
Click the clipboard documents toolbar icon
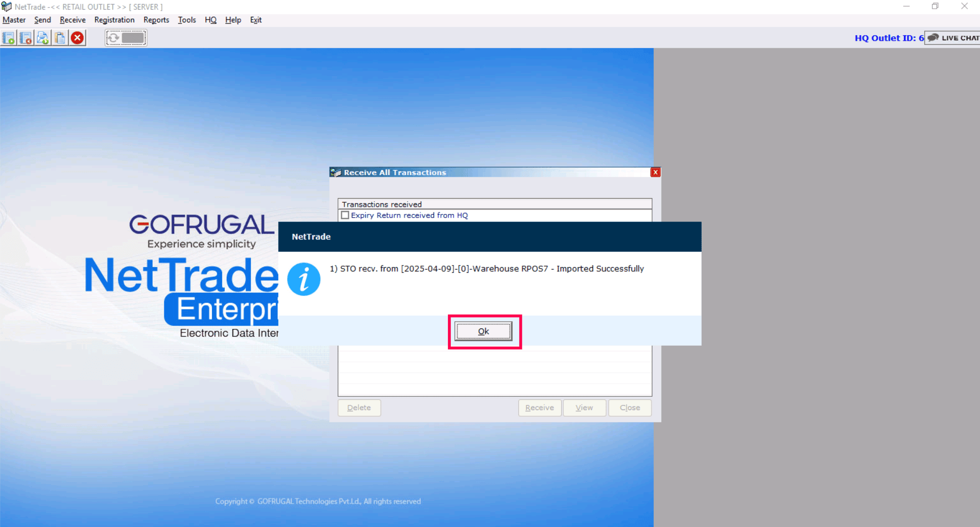60,38
